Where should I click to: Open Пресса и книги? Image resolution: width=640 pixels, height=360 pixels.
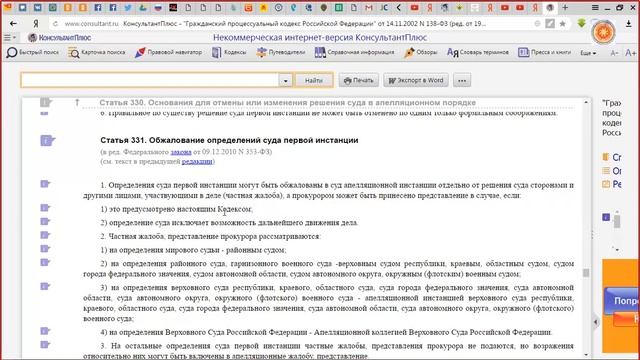point(544,53)
